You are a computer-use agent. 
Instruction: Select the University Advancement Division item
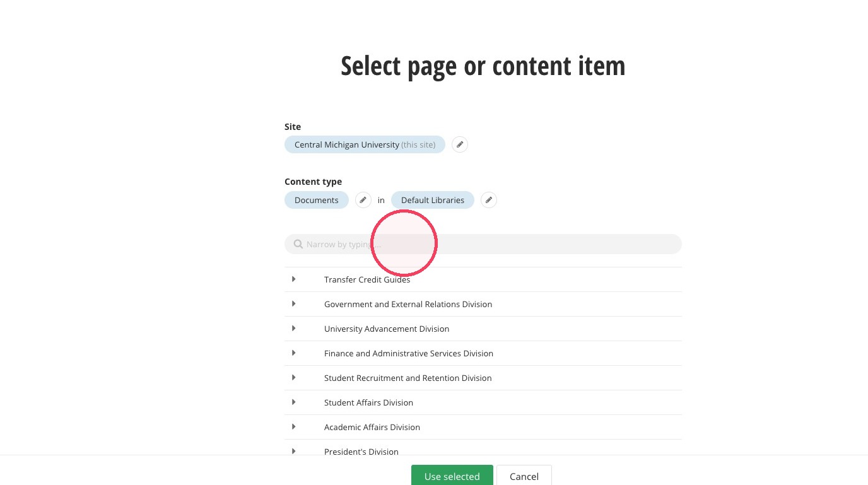(387, 329)
